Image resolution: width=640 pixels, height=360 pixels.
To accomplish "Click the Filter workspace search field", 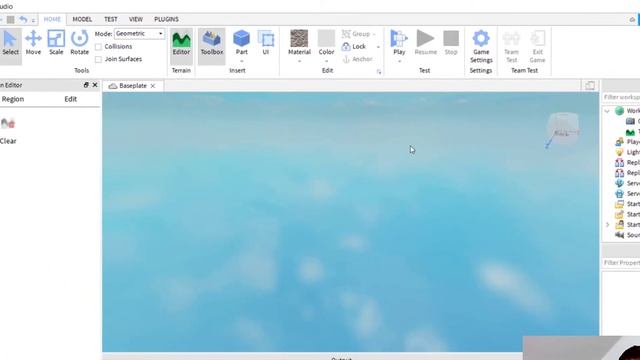I will 621,97.
